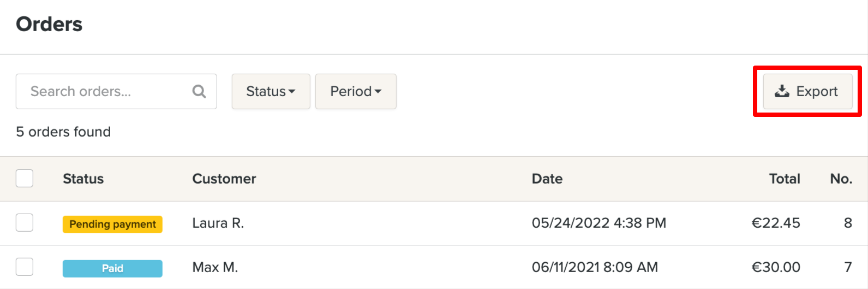The width and height of the screenshot is (868, 289).
Task: Sort by the Status column header
Action: coord(83,179)
